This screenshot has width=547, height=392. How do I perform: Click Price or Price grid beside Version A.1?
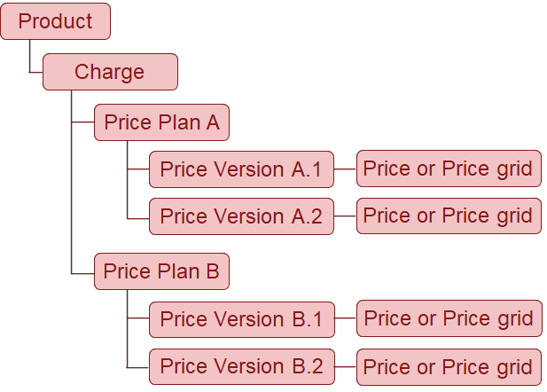click(x=449, y=169)
